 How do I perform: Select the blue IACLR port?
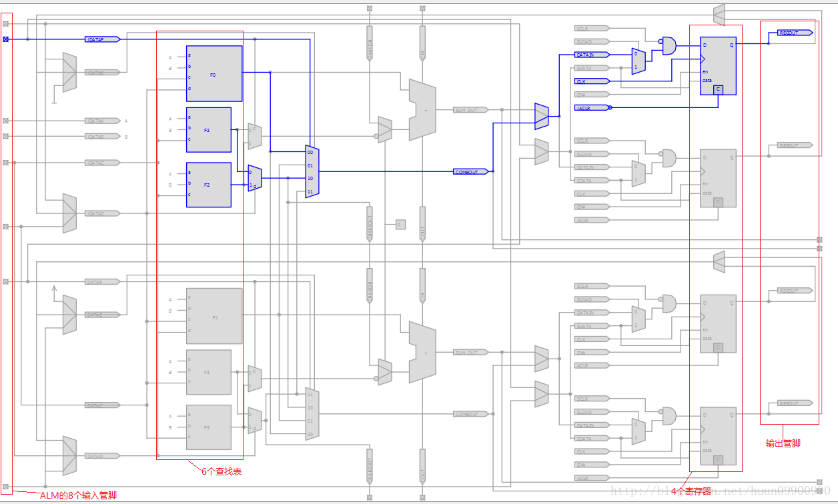point(592,107)
